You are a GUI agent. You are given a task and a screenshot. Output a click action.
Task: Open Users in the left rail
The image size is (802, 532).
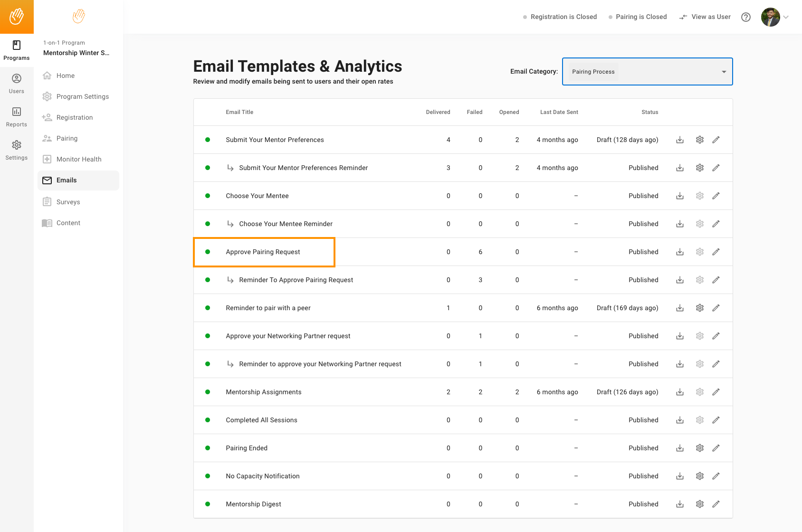17,84
